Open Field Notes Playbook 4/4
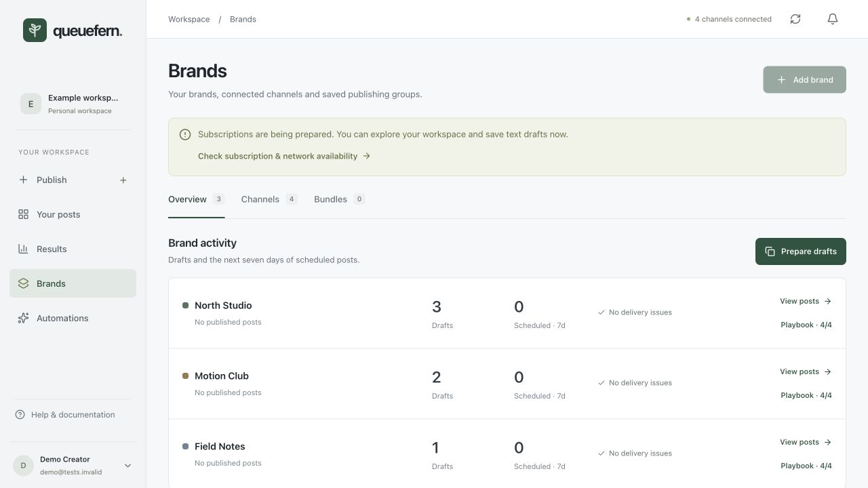The height and width of the screenshot is (488, 868). [806, 466]
